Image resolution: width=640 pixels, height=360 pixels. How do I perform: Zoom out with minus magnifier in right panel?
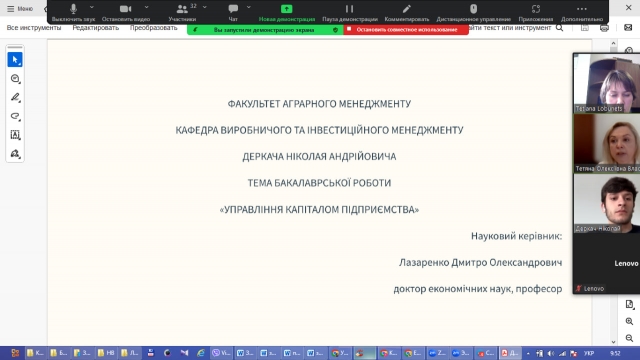click(629, 338)
